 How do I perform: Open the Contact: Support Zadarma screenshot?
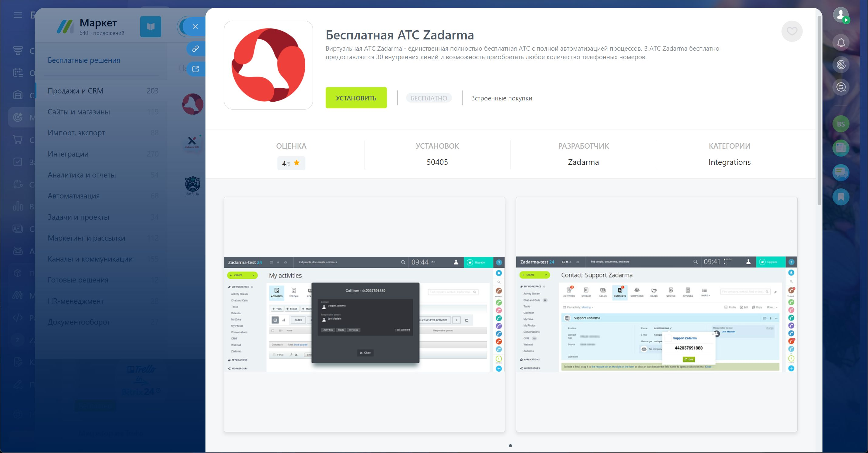656,314
